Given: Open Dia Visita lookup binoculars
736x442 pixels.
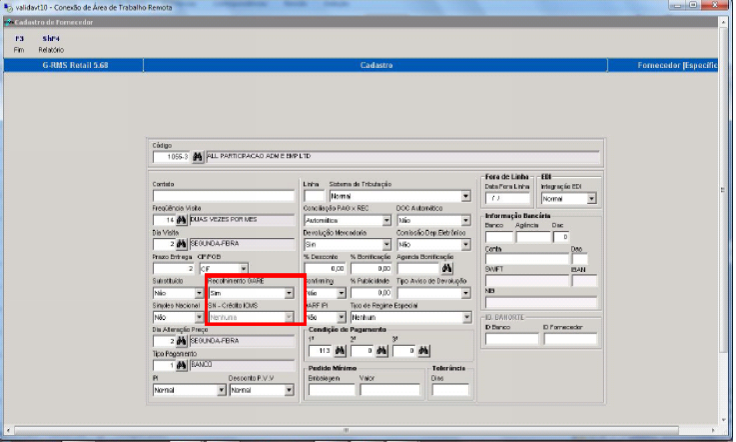Looking at the screenshot, I should (x=182, y=244).
